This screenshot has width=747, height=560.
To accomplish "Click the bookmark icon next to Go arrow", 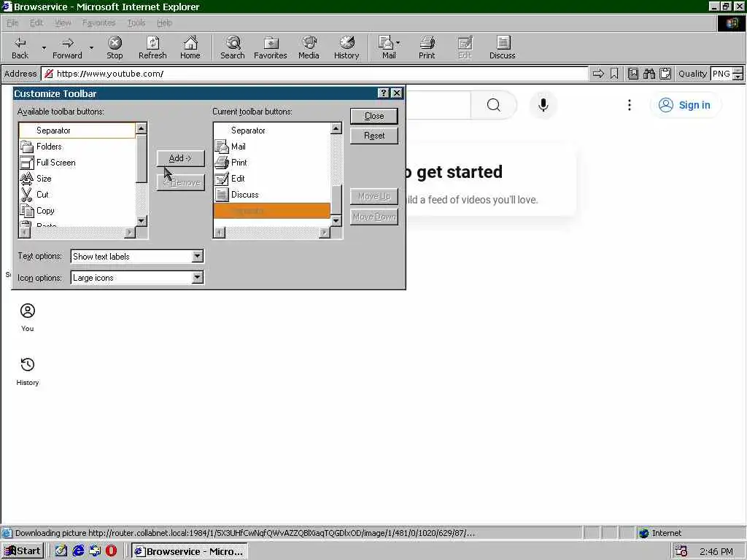I will 614,74.
